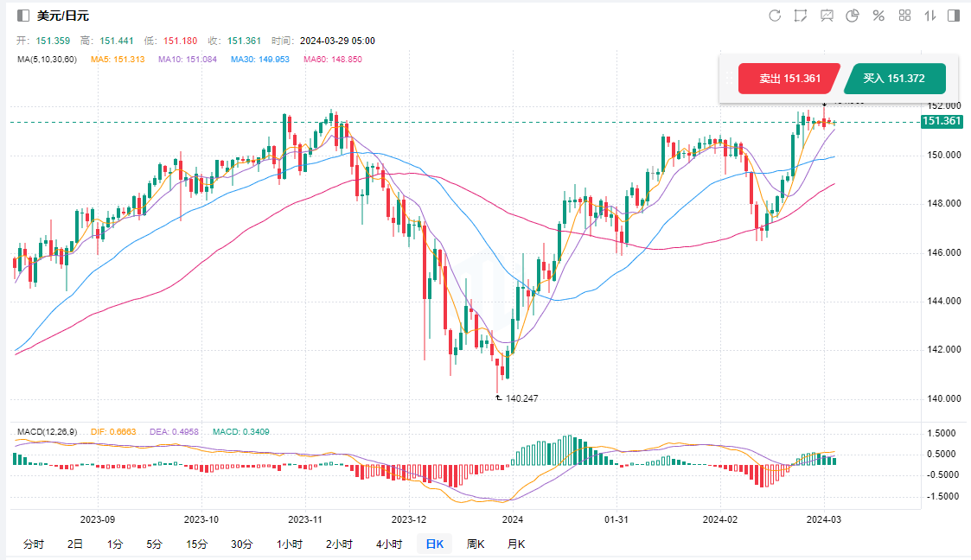This screenshot has width=971, height=560.
Task: Click the red 卖出 151.361 button
Action: click(789, 79)
